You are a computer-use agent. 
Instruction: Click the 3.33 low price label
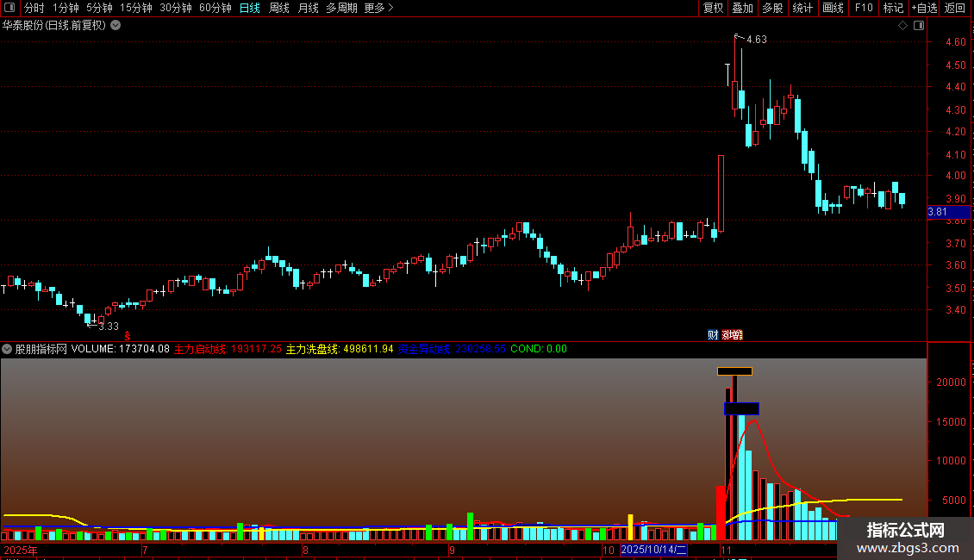(x=109, y=327)
